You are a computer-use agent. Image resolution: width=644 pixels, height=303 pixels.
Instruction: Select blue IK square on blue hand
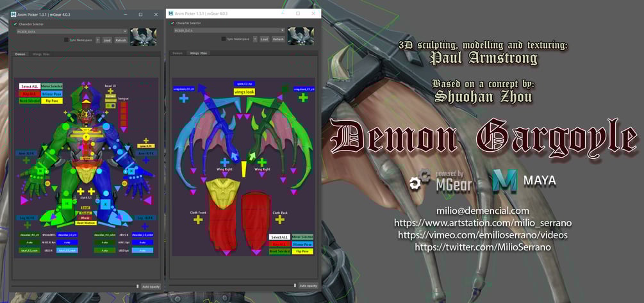pyautogui.click(x=132, y=170)
